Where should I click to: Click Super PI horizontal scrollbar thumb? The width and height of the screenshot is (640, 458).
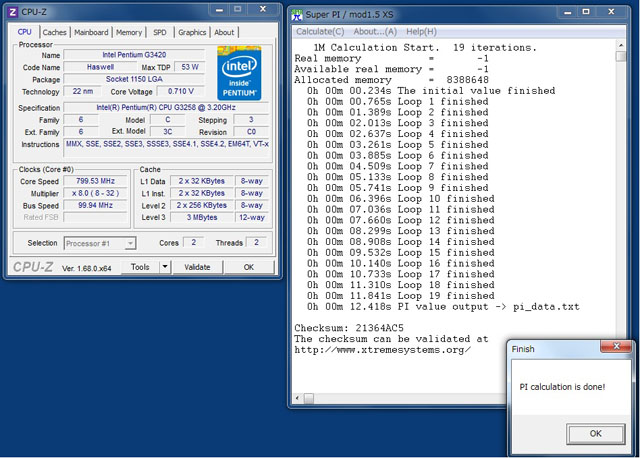309,398
